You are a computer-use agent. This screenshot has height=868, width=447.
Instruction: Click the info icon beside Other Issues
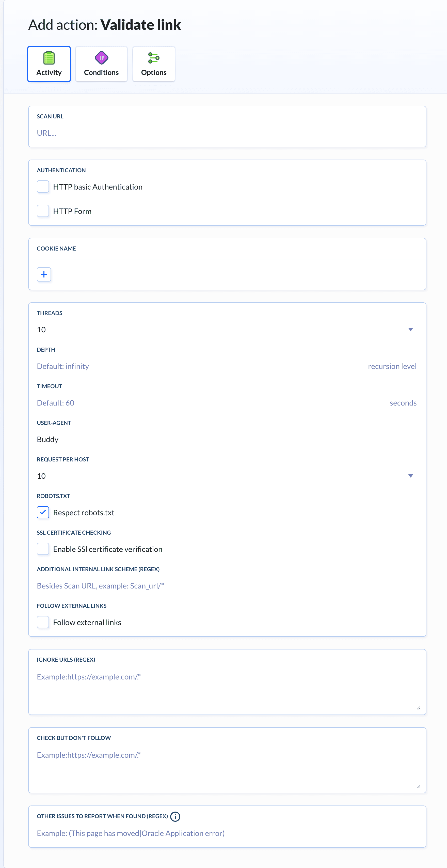175,816
